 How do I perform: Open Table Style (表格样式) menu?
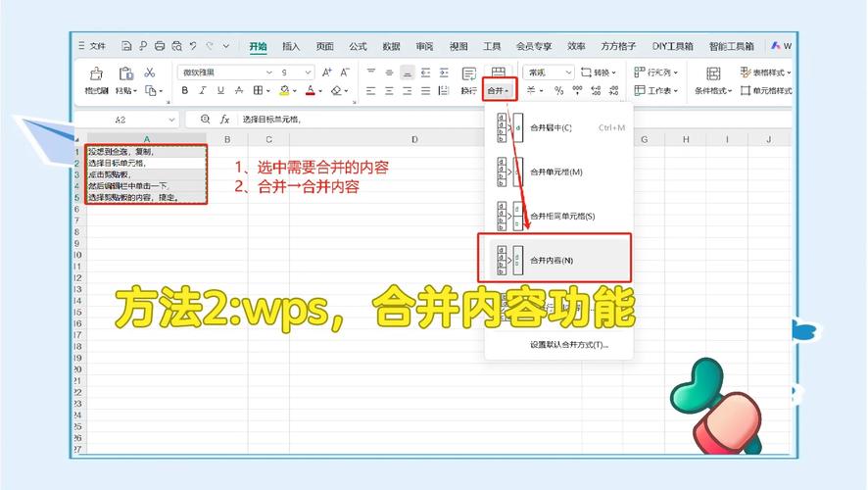click(765, 73)
